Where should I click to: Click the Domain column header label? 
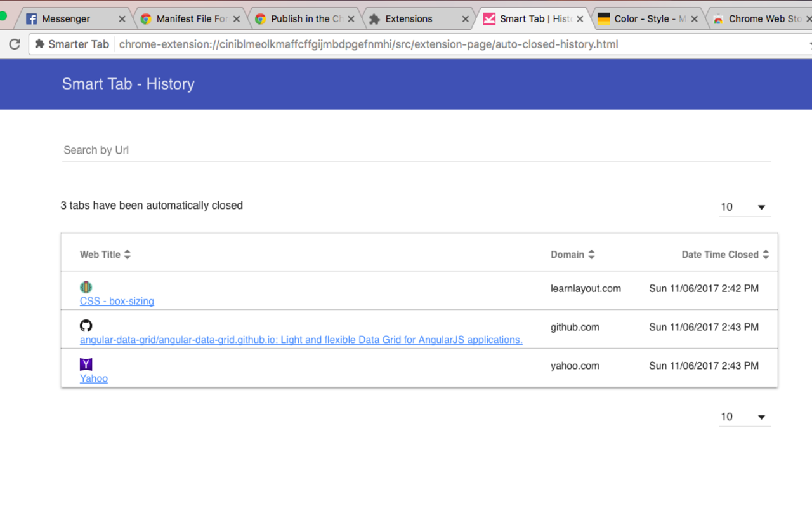tap(567, 255)
